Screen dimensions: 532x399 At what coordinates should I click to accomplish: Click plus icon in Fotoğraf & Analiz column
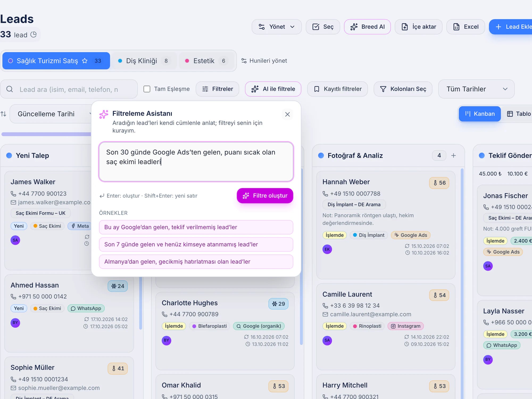coord(454,156)
